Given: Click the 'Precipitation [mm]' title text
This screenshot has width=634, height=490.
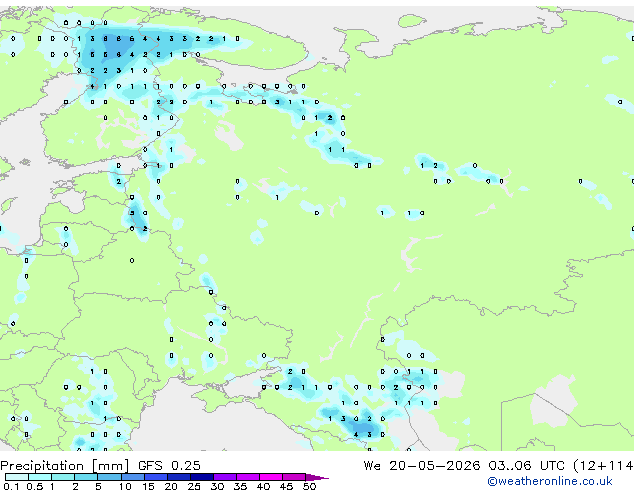Looking at the screenshot, I should pos(65,466).
